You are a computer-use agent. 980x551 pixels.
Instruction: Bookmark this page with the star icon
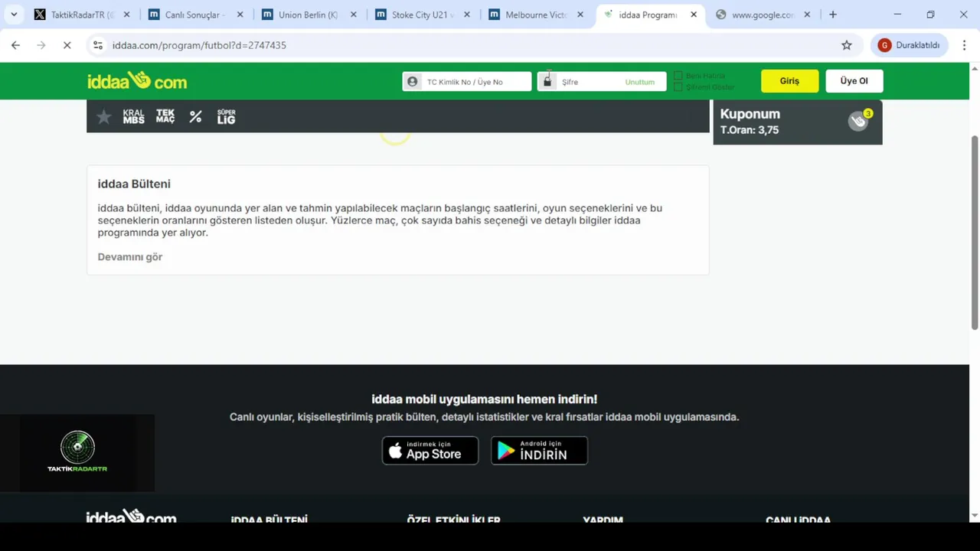[x=847, y=45]
